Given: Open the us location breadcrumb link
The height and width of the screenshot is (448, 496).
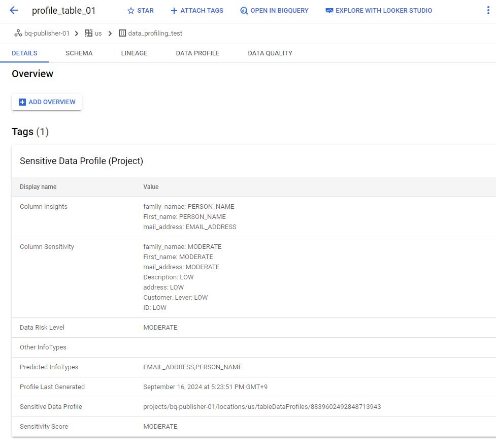Looking at the screenshot, I should pos(98,34).
